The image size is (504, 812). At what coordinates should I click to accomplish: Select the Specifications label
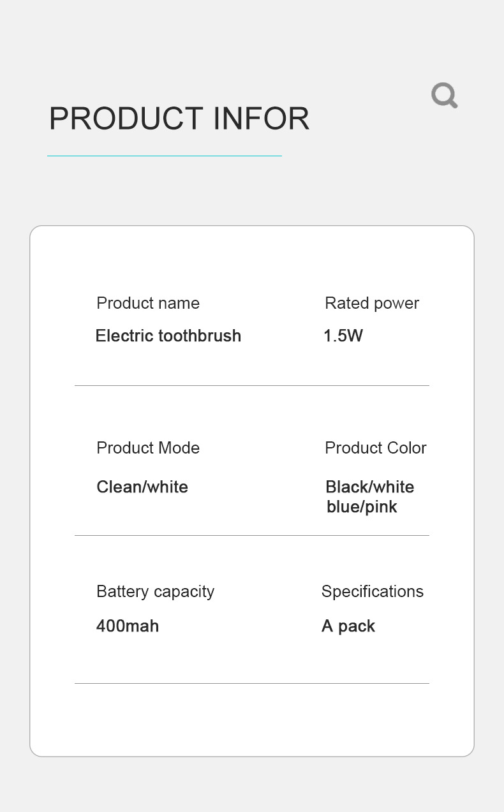click(373, 591)
